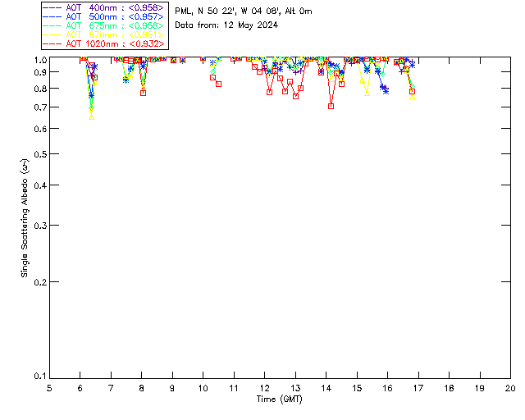Click the 0.5 tick label on y-axis
Viewport: 525px width, 420px height.
[39, 154]
